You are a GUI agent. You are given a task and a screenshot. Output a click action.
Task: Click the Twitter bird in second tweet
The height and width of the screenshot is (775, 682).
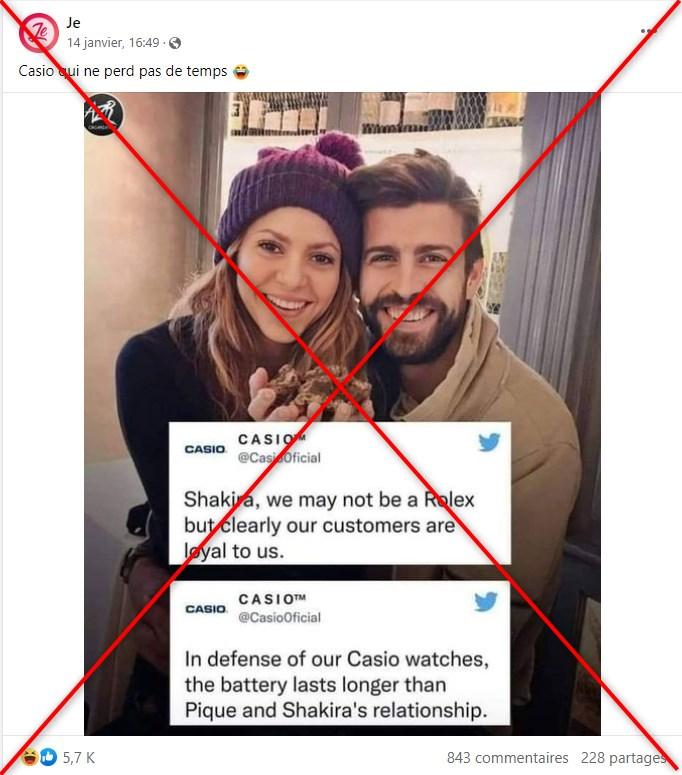click(486, 602)
